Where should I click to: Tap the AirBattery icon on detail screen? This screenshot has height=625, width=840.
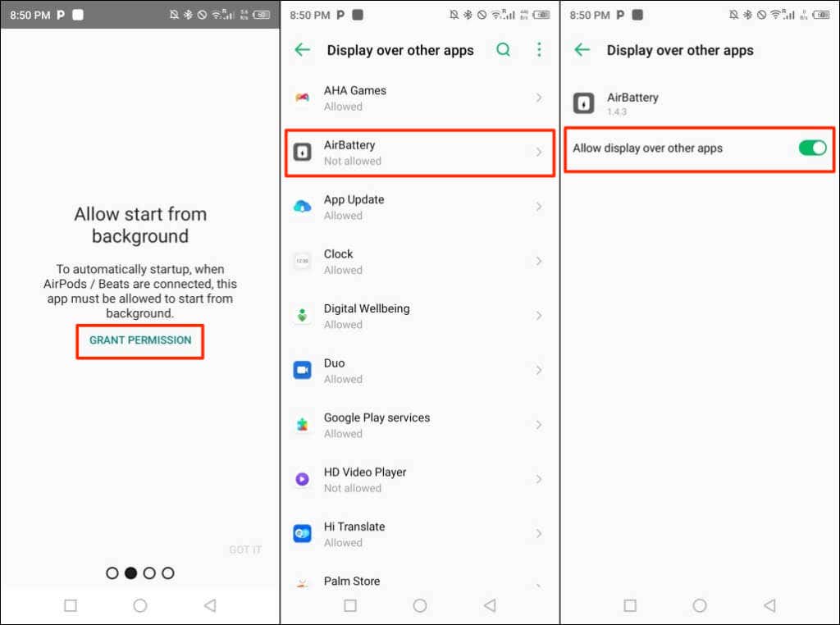coord(583,103)
